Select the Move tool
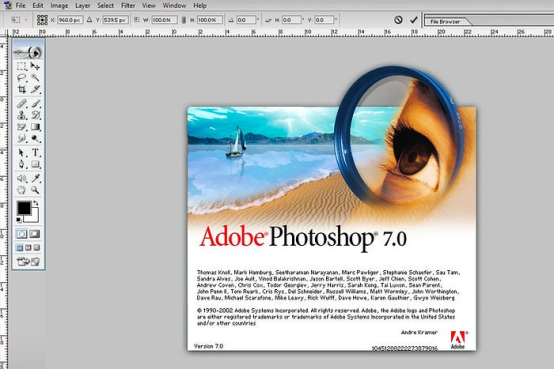Image resolution: width=554 pixels, height=370 pixels. [35, 66]
